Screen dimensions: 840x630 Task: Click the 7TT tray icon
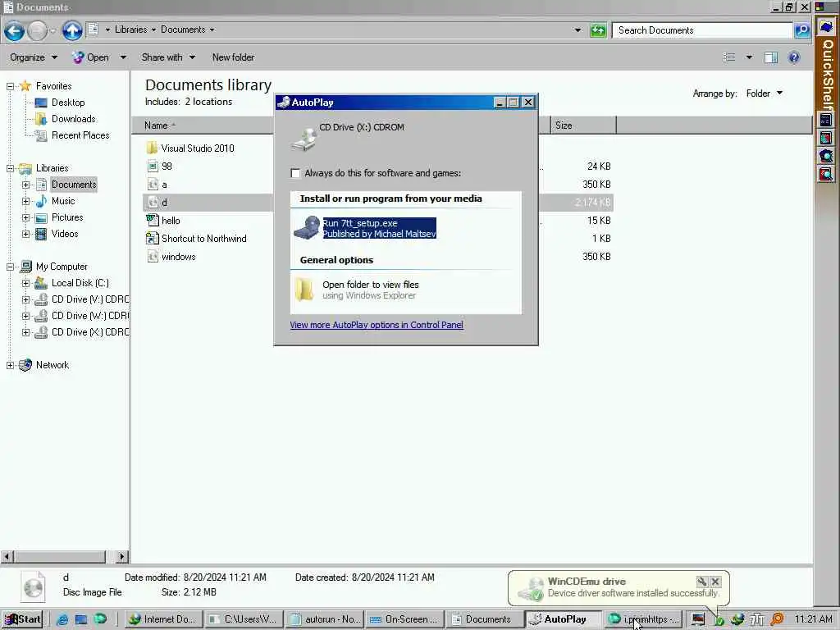(x=756, y=619)
